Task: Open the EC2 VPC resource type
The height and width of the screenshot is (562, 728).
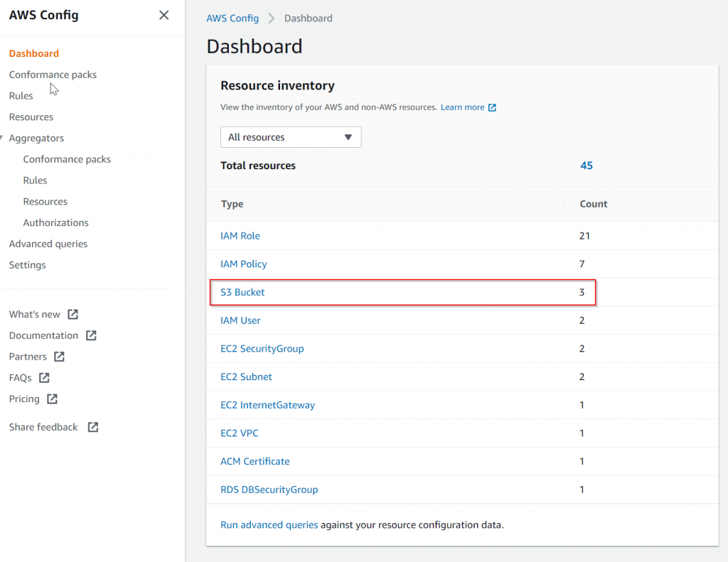Action: 240,433
